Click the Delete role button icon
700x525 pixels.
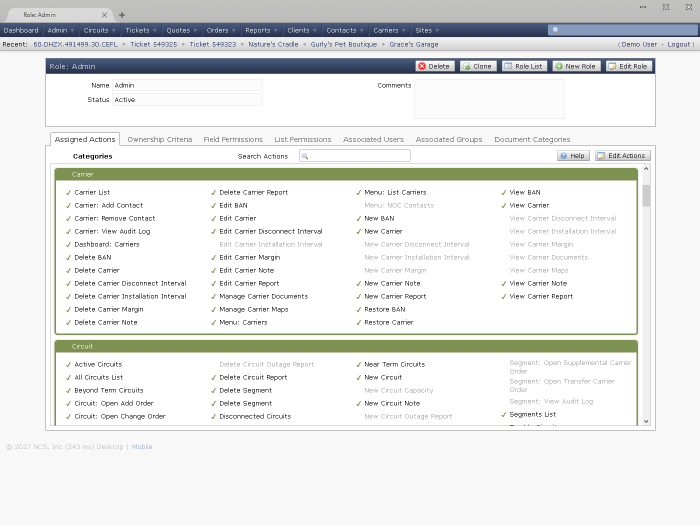pyautogui.click(x=421, y=66)
